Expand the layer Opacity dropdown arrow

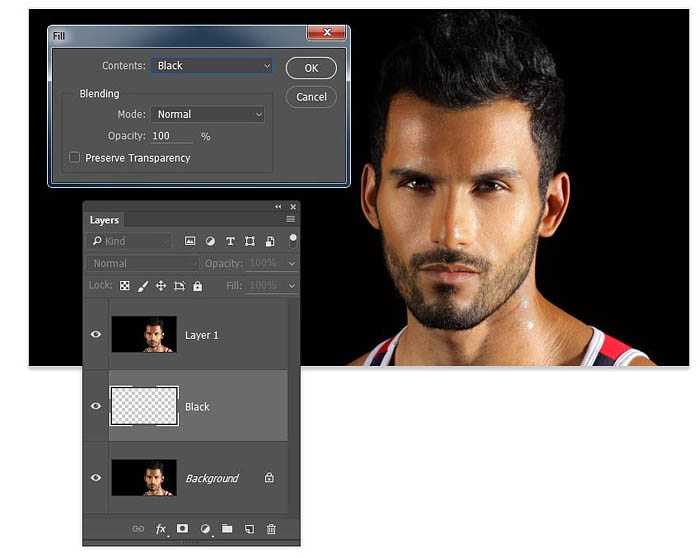pyautogui.click(x=292, y=264)
